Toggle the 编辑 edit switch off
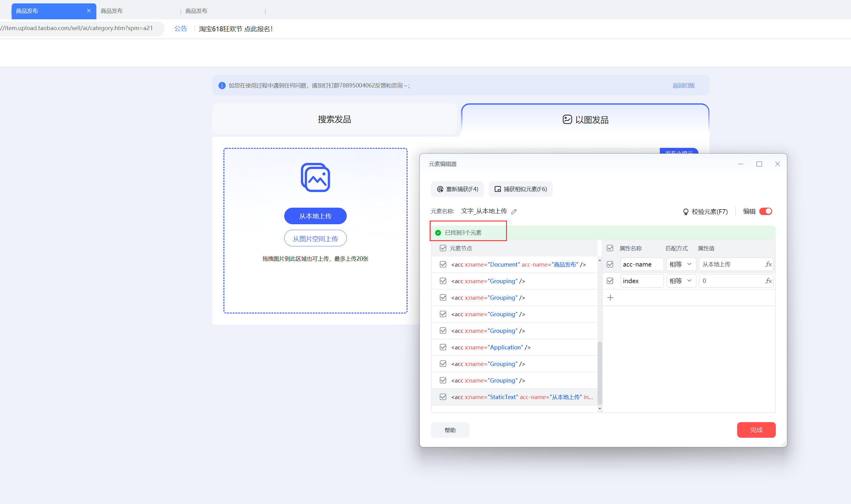851x504 pixels. (766, 211)
